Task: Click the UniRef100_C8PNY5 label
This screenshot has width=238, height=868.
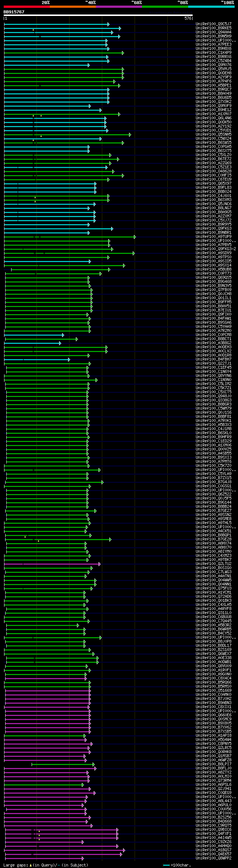Action: coord(213,744)
